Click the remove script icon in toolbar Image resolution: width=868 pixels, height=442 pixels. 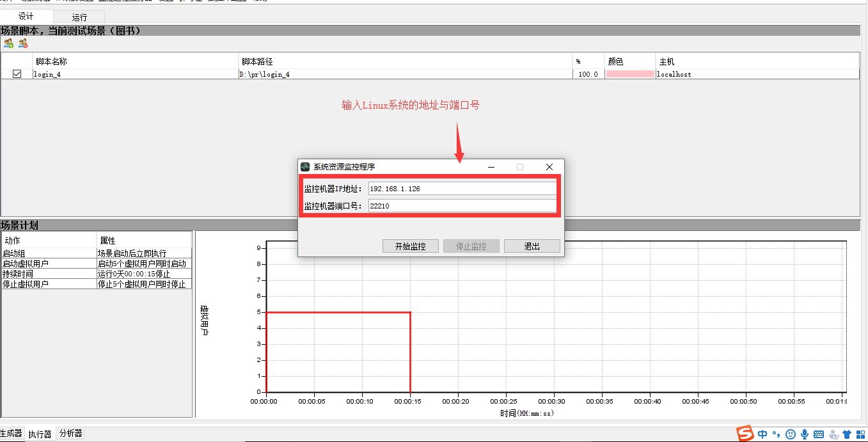click(23, 43)
